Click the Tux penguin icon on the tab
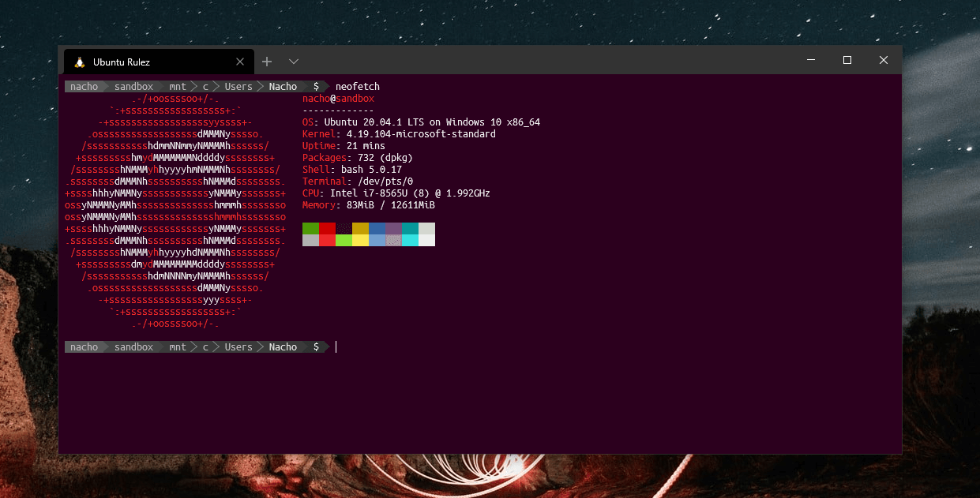 (79, 62)
